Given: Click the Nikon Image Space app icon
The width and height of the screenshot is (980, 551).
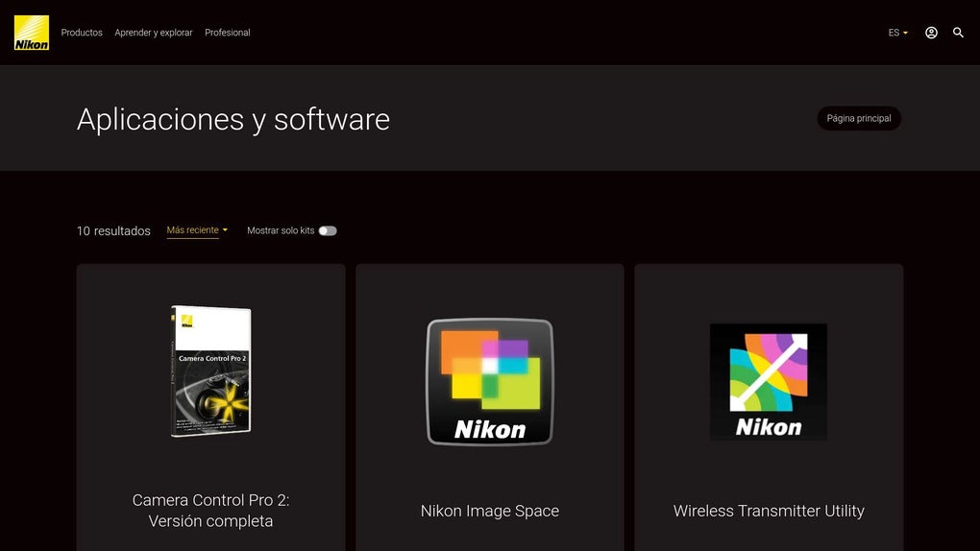Looking at the screenshot, I should (490, 382).
